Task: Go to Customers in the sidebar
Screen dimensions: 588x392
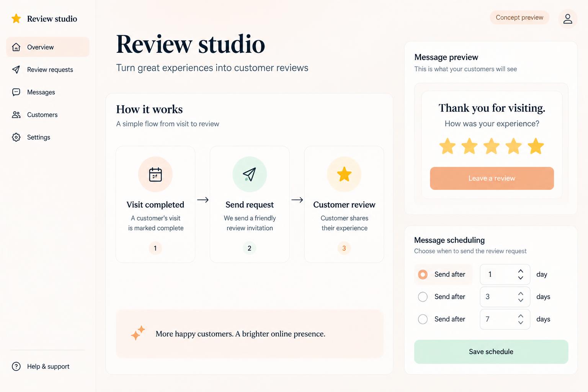Action: [x=48, y=114]
